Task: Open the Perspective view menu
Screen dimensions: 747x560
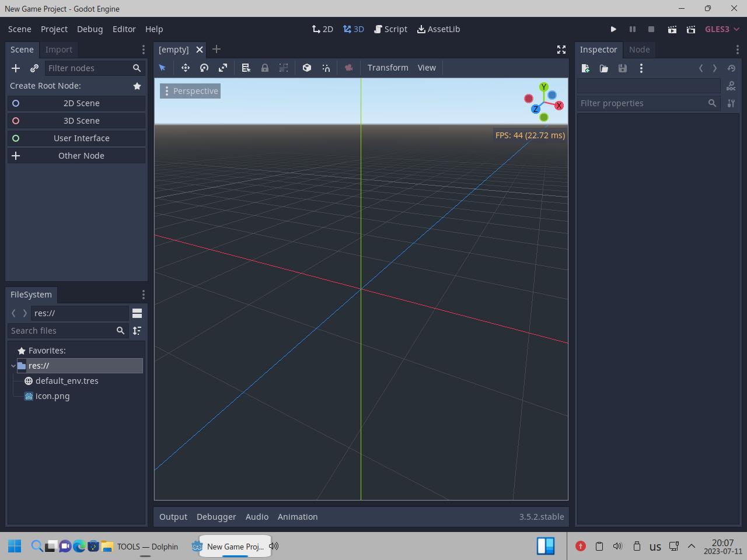Action: 190,91
